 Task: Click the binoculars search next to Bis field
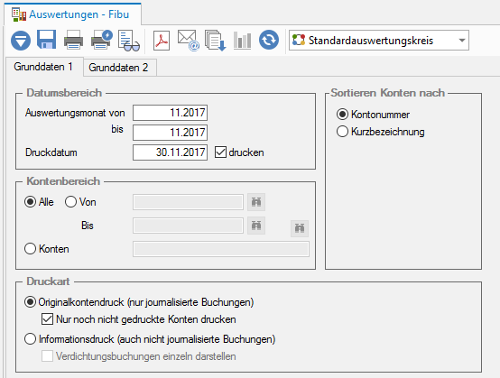point(256,226)
